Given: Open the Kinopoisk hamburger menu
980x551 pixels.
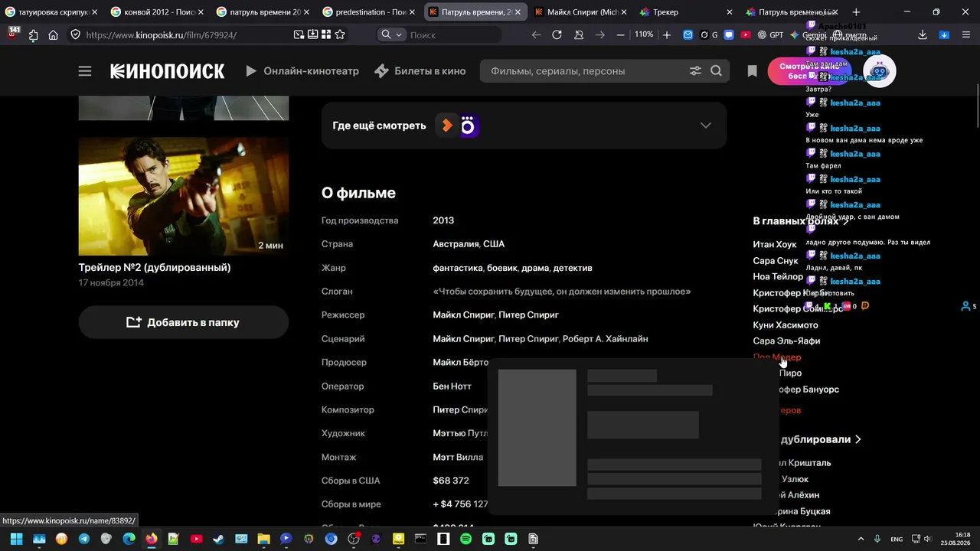Looking at the screenshot, I should pyautogui.click(x=85, y=71).
